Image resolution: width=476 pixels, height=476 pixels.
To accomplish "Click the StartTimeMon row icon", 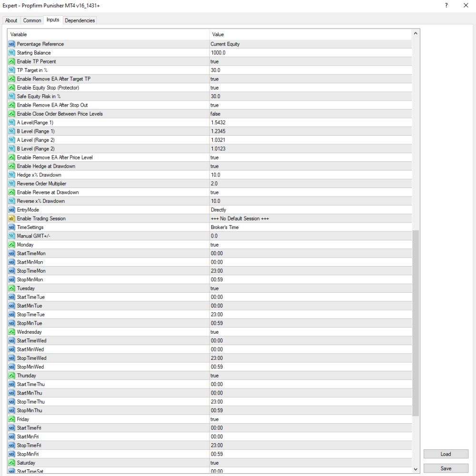I will pos(11,254).
